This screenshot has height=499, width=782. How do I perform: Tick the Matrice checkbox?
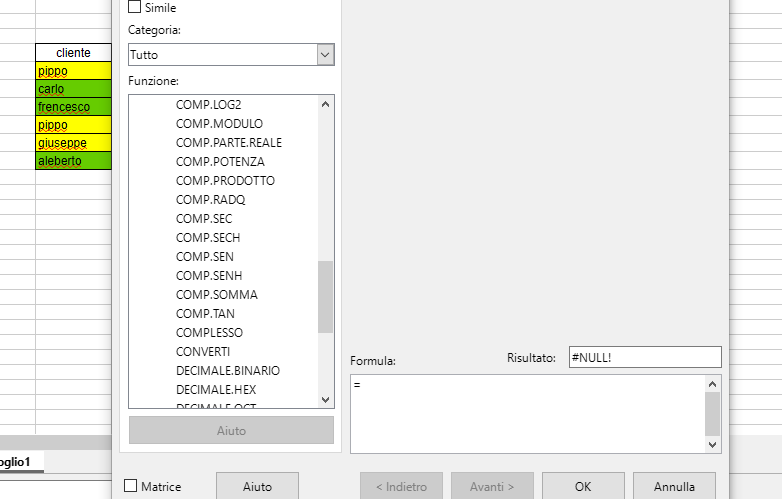[131, 486]
